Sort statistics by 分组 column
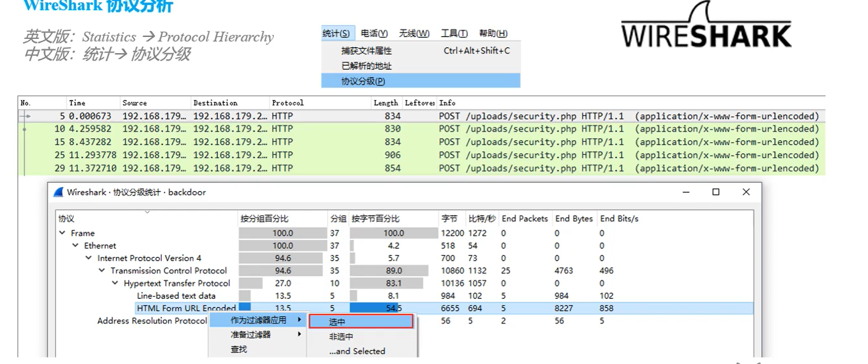 [x=338, y=219]
